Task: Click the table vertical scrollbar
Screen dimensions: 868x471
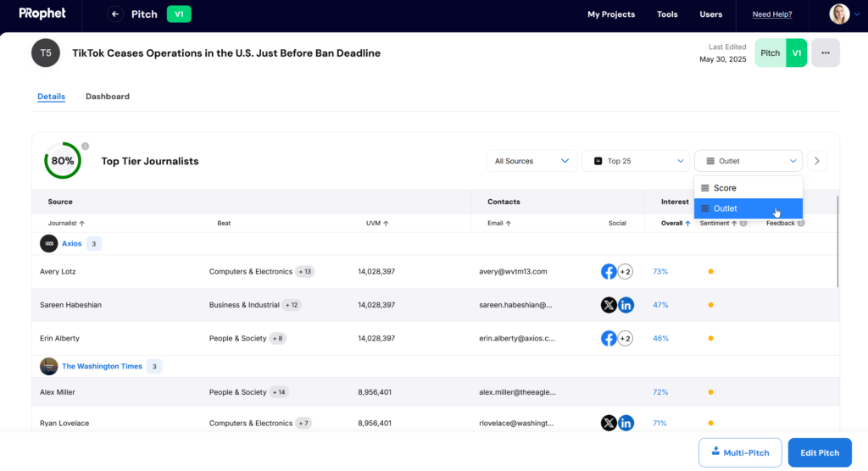Action: click(837, 242)
